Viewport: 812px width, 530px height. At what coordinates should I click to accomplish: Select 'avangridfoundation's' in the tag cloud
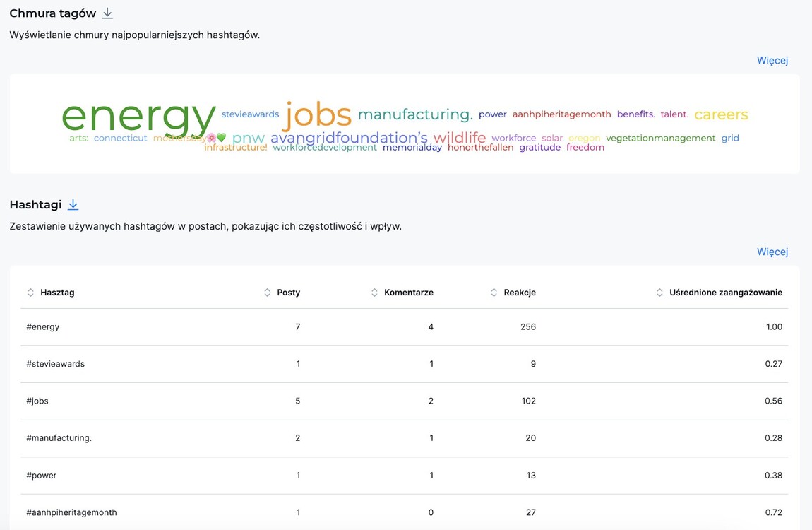pos(349,138)
